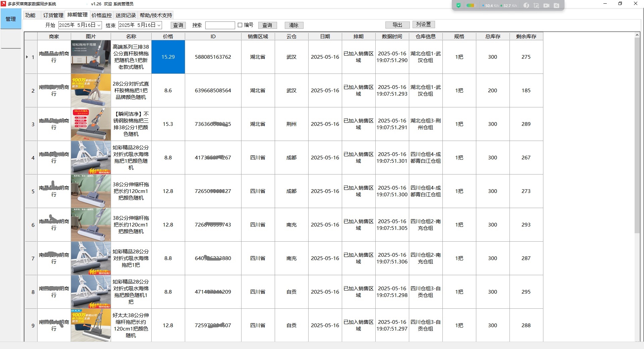Click the ID cell 639668508564
The width and height of the screenshot is (644, 349).
[213, 91]
